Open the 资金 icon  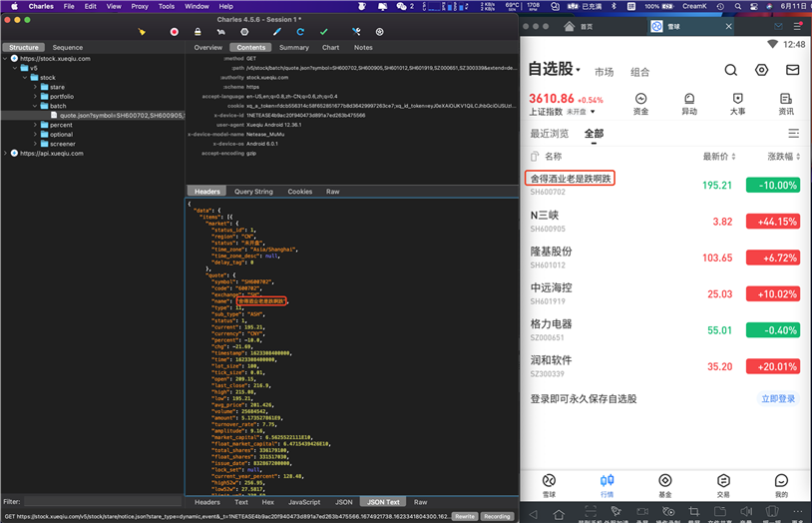641,104
